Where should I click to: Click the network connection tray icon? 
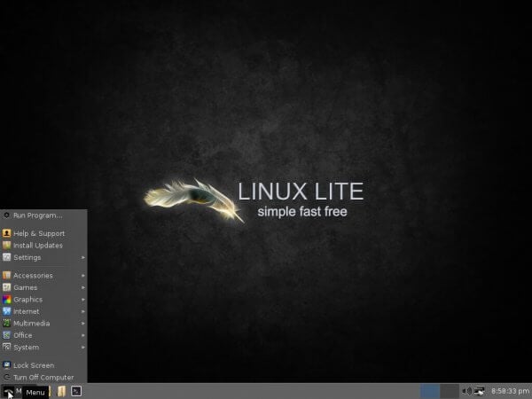pyautogui.click(x=480, y=391)
